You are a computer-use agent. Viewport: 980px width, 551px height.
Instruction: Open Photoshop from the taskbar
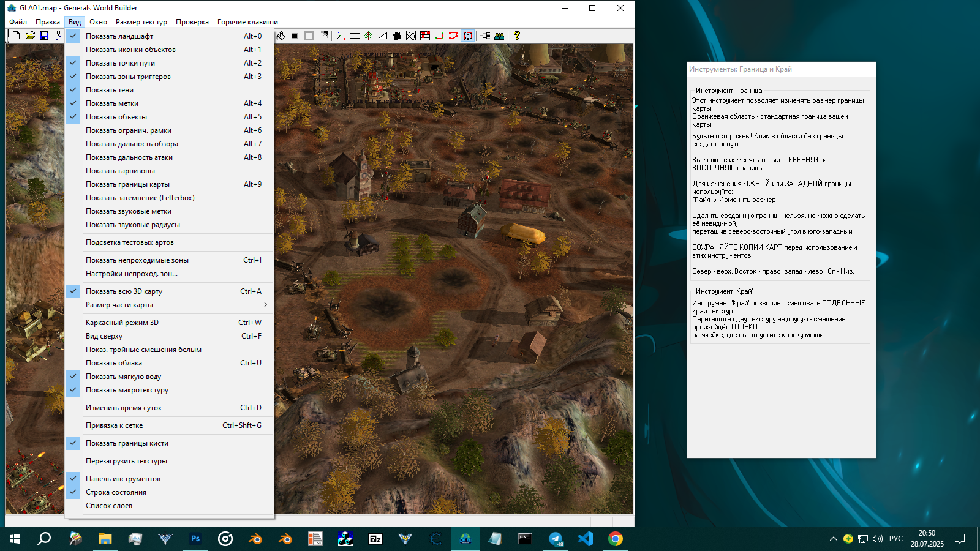coord(195,539)
